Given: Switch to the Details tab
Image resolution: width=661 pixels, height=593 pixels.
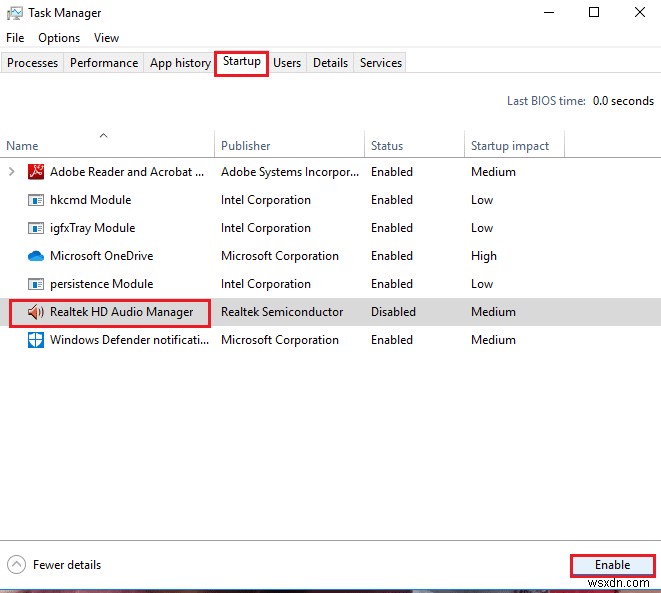Looking at the screenshot, I should coord(330,63).
